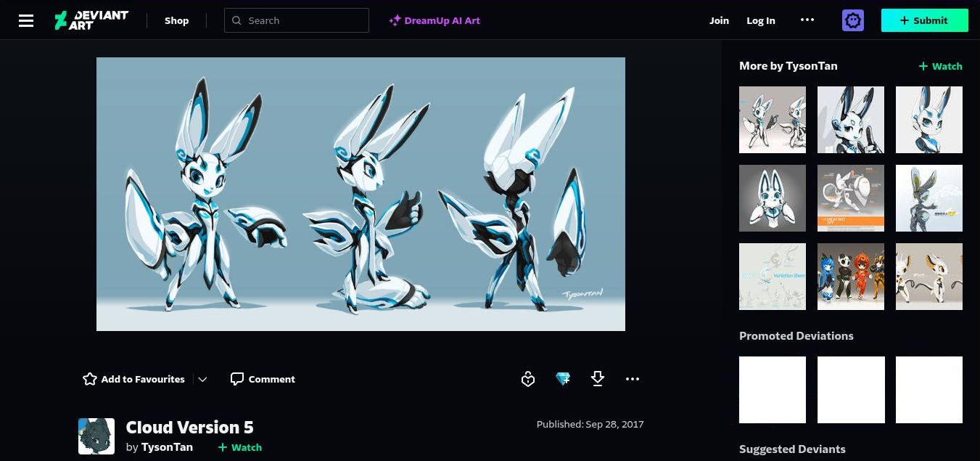Screen dimensions: 980x461
Task: Open deviation more actions ellipsis
Action: point(633,379)
